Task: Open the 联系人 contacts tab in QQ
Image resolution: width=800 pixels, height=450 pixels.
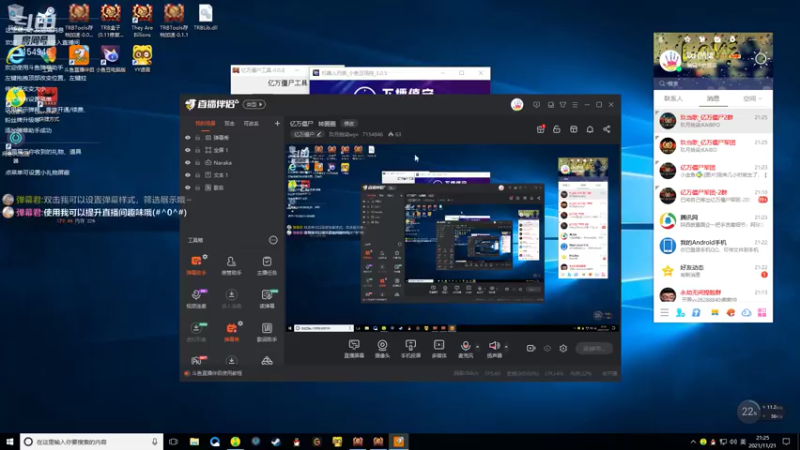Action: 673,98
